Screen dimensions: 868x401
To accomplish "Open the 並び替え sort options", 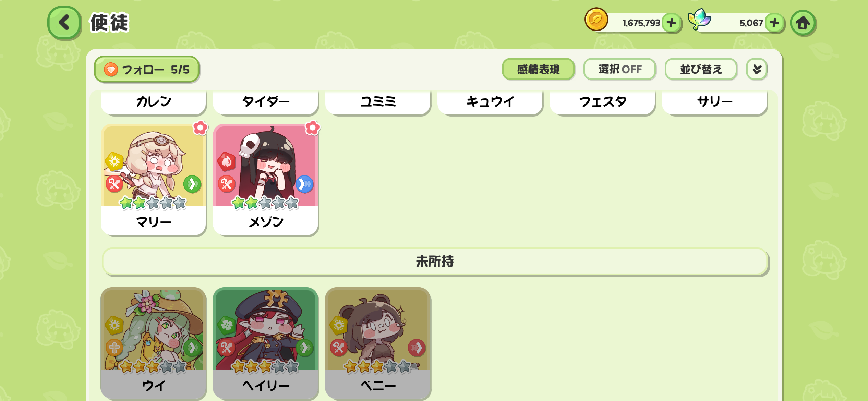I will coord(701,69).
